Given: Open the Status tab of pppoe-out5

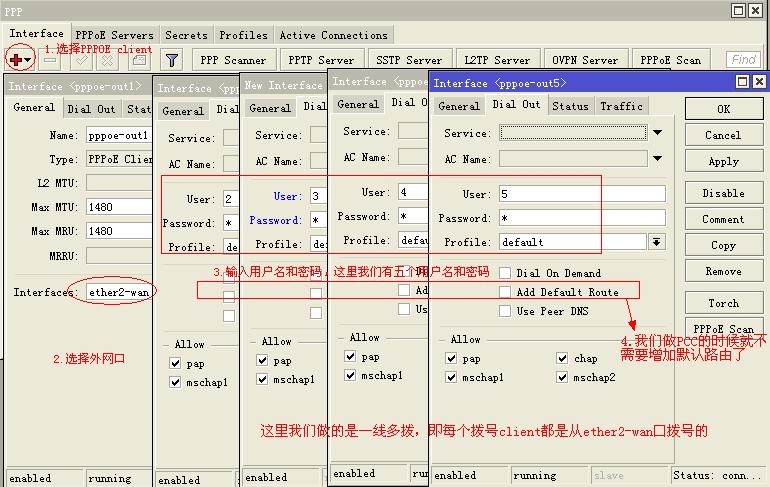Looking at the screenshot, I should coord(570,106).
